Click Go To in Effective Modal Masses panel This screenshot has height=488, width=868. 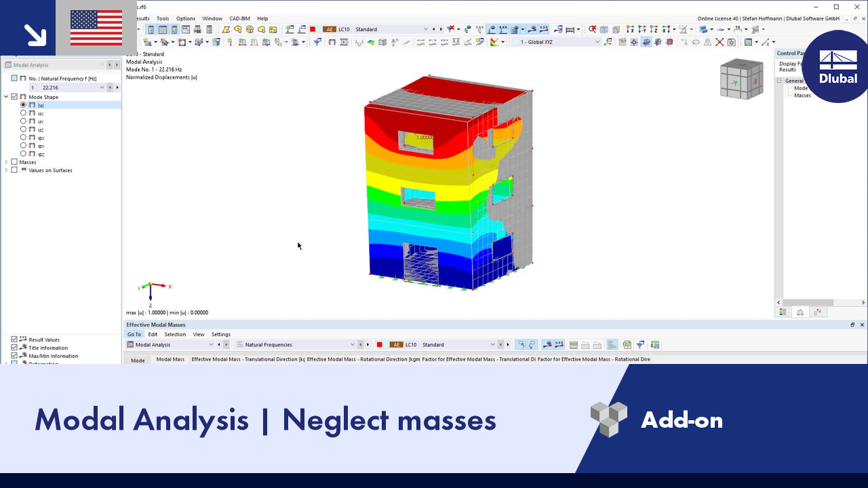coord(134,334)
